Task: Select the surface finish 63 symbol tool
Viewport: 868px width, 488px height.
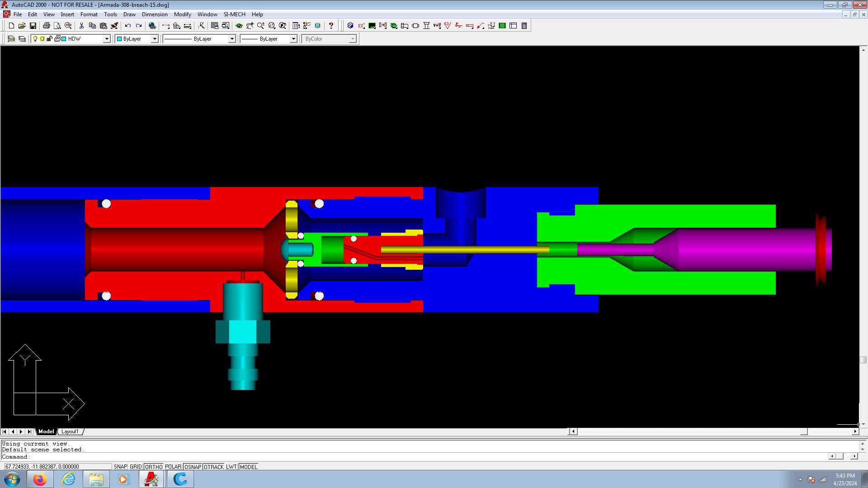Action: click(x=448, y=26)
